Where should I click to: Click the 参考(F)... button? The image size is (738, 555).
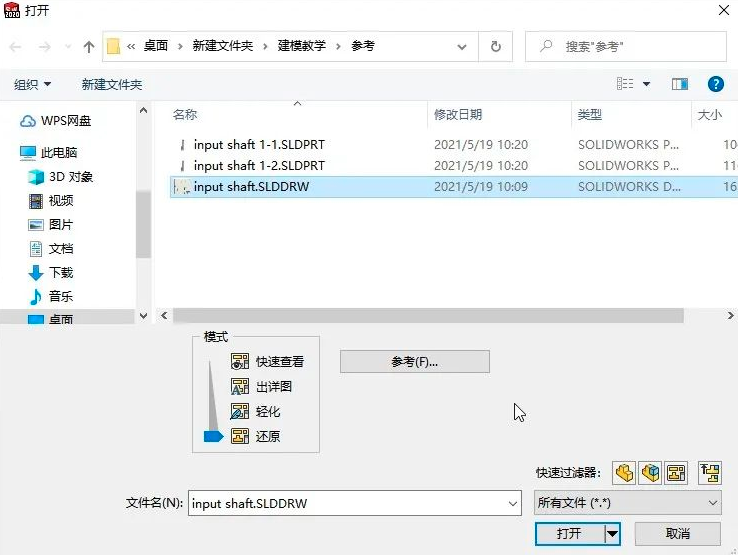(x=415, y=362)
